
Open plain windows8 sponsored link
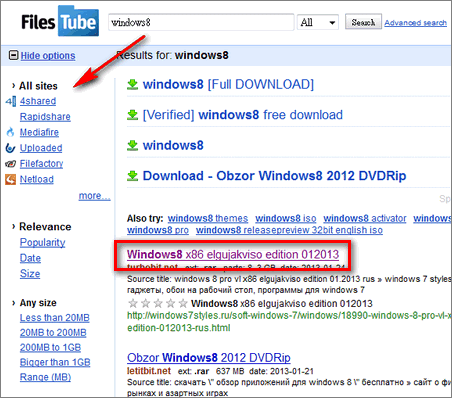click(x=173, y=146)
